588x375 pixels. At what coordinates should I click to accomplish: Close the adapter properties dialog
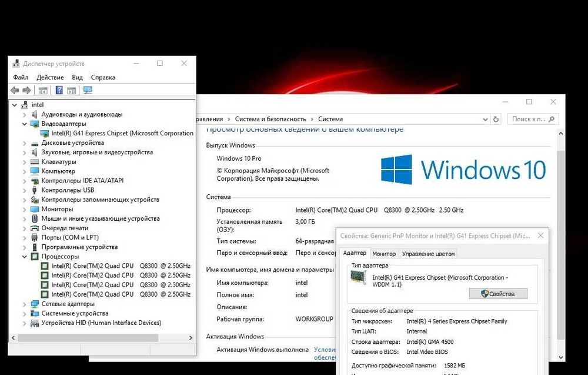540,235
